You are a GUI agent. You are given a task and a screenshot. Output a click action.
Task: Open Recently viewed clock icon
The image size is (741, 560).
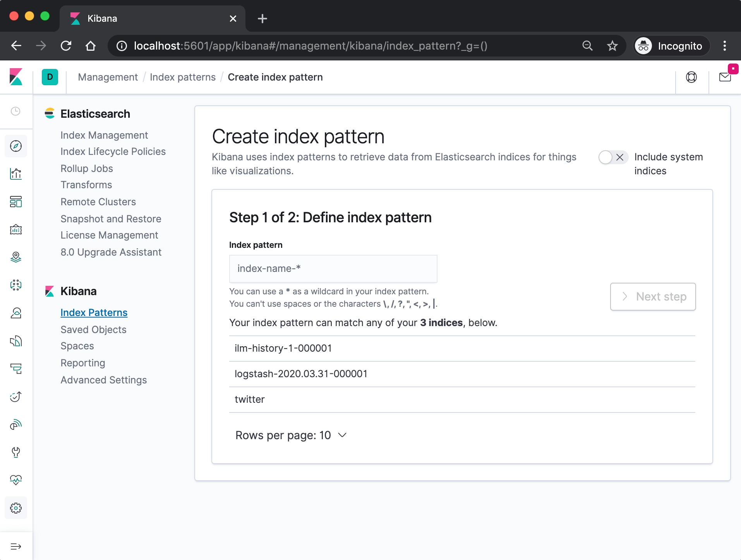15,112
